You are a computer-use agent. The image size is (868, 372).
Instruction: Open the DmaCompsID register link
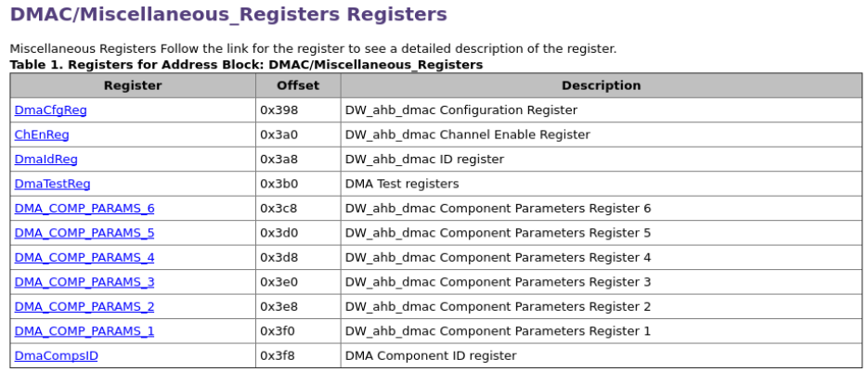tap(56, 355)
